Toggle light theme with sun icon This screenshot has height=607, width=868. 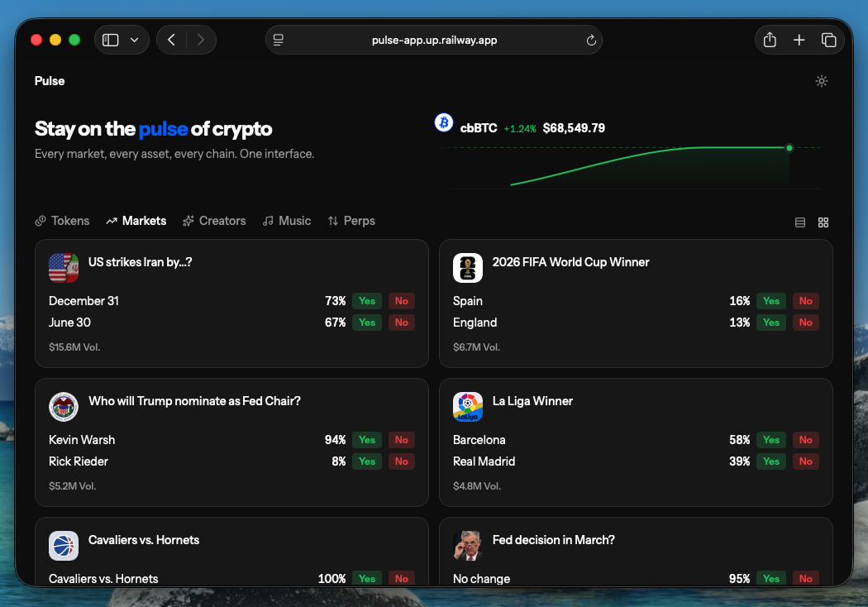pos(822,81)
